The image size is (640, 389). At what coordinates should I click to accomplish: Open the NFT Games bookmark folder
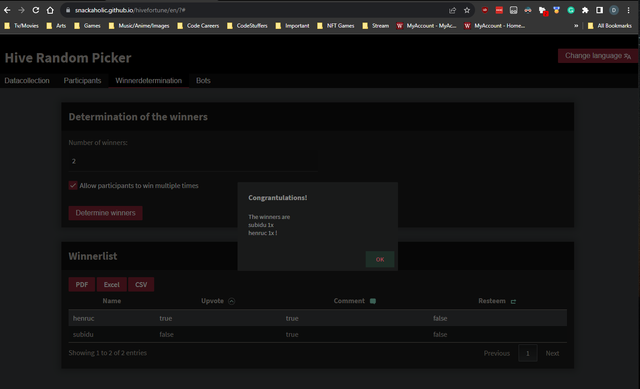[x=336, y=26]
